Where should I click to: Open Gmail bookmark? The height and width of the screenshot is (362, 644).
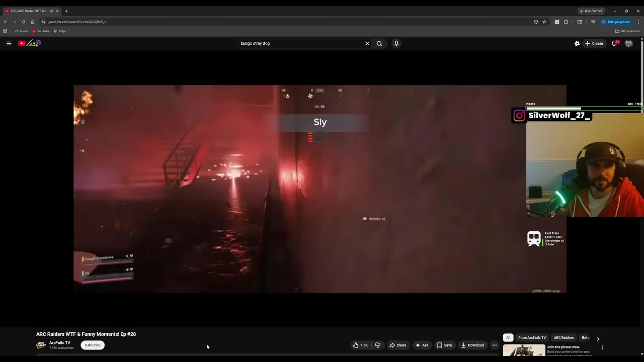21,31
